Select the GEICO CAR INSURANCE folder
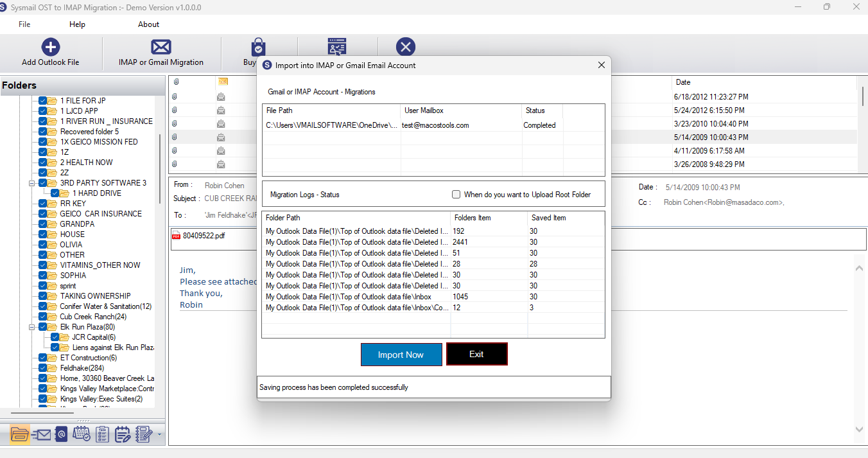The height and width of the screenshot is (458, 868). click(x=101, y=214)
